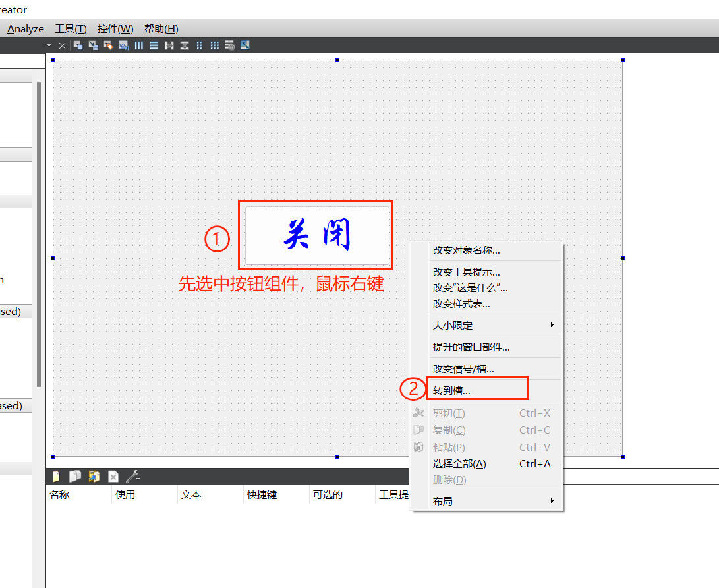Click the Lay Out Vertically icon
The width and height of the screenshot is (719, 588).
pyautogui.click(x=154, y=45)
